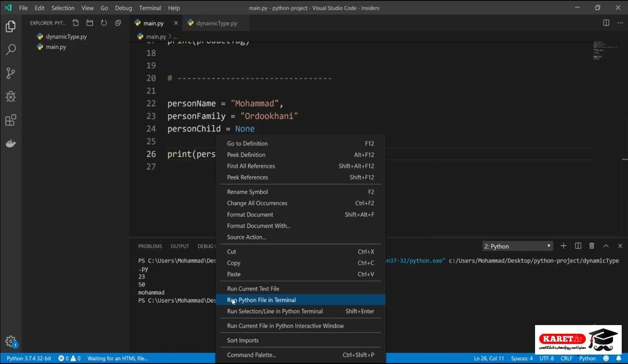This screenshot has height=364, width=628.
Task: Open the feedback smiley in status bar
Action: click(x=606, y=358)
